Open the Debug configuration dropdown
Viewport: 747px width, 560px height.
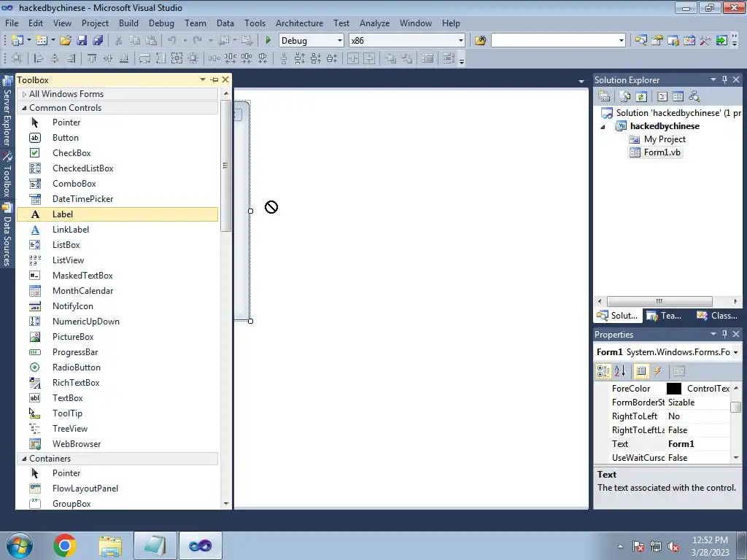(x=340, y=41)
